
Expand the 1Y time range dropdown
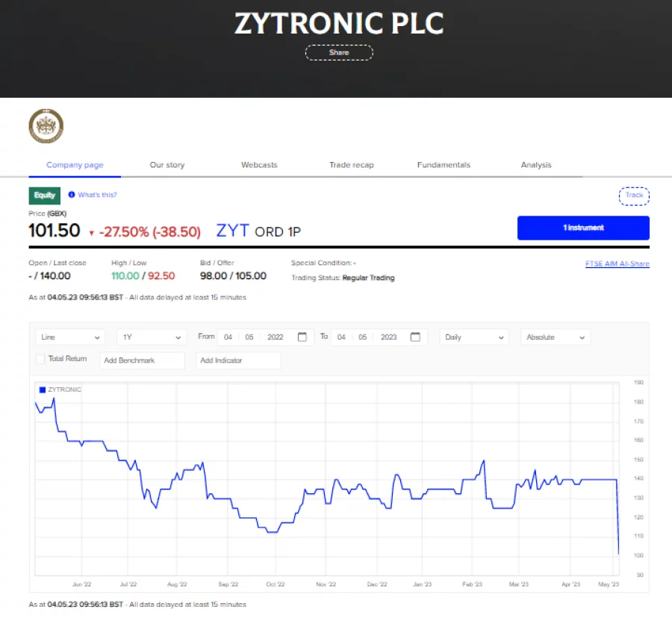[150, 337]
